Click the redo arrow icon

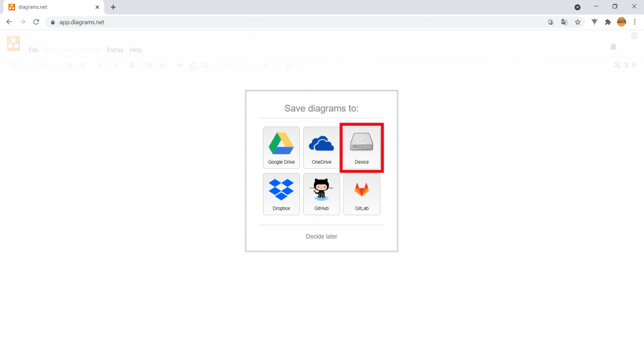(114, 65)
